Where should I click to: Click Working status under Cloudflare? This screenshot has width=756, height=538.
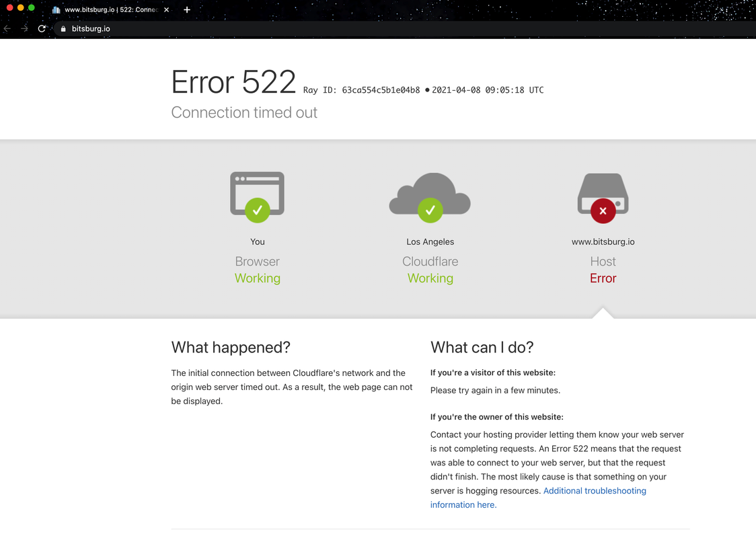click(430, 278)
